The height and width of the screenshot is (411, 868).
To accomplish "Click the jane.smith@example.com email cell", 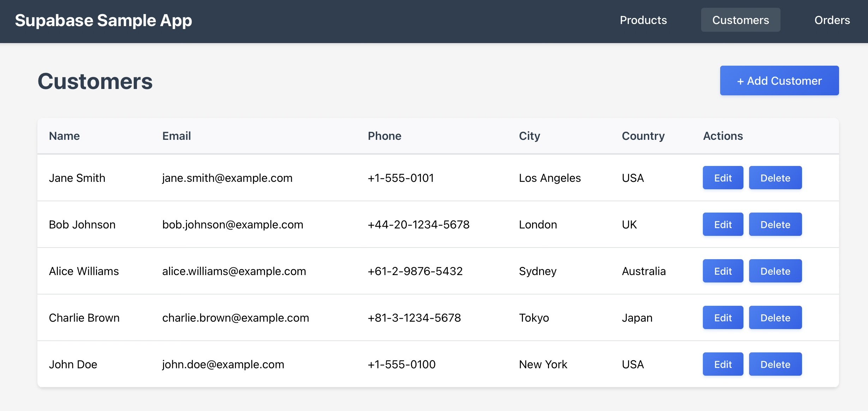I will pyautogui.click(x=227, y=178).
